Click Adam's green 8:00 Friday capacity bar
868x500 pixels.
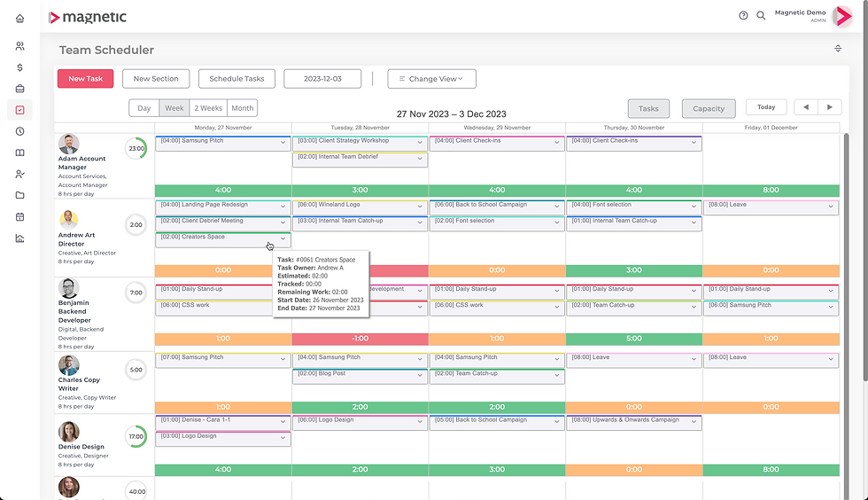coord(771,190)
